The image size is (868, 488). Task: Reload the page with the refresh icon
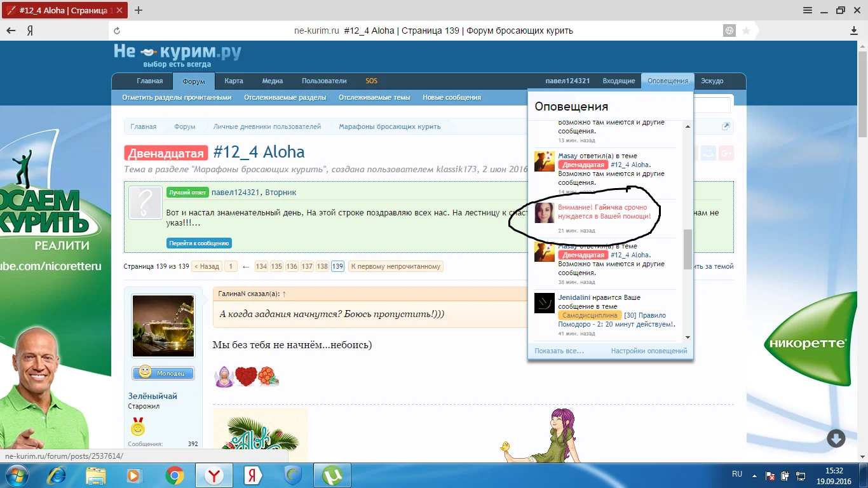click(x=116, y=30)
